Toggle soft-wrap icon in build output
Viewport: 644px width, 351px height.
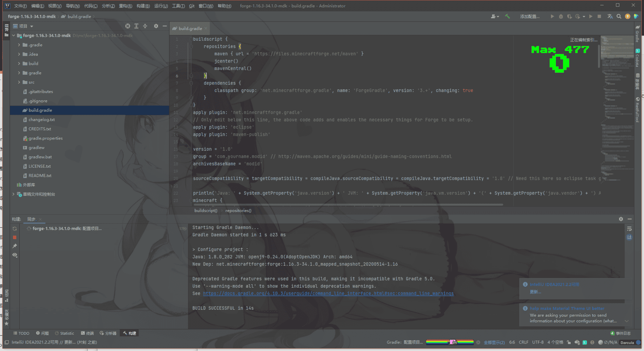click(x=629, y=229)
